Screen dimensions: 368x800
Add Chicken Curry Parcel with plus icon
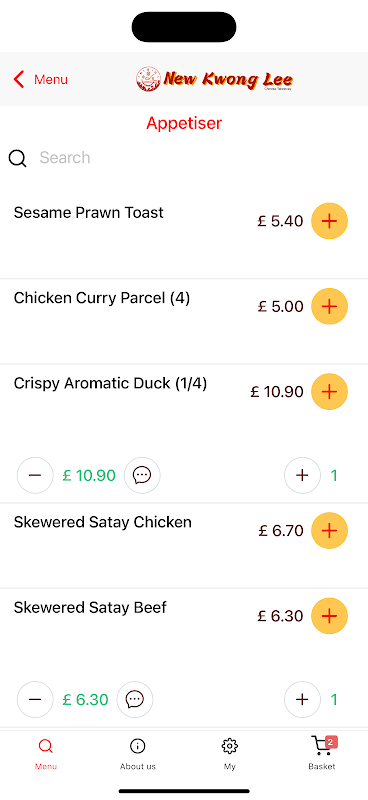point(329,306)
